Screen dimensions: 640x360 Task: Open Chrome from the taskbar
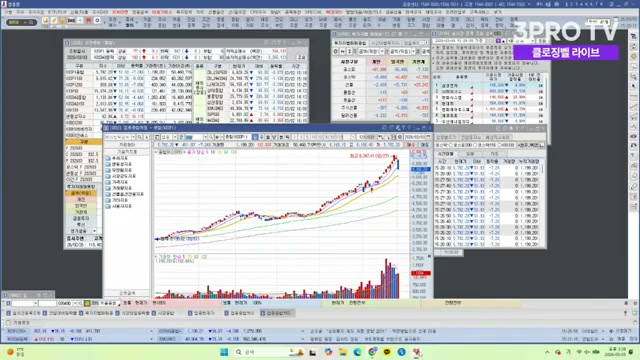372,352
